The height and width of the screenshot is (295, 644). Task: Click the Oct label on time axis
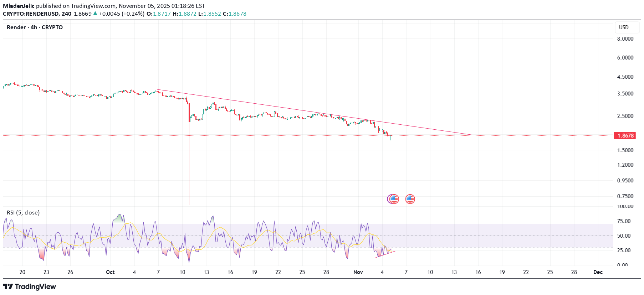tap(110, 272)
